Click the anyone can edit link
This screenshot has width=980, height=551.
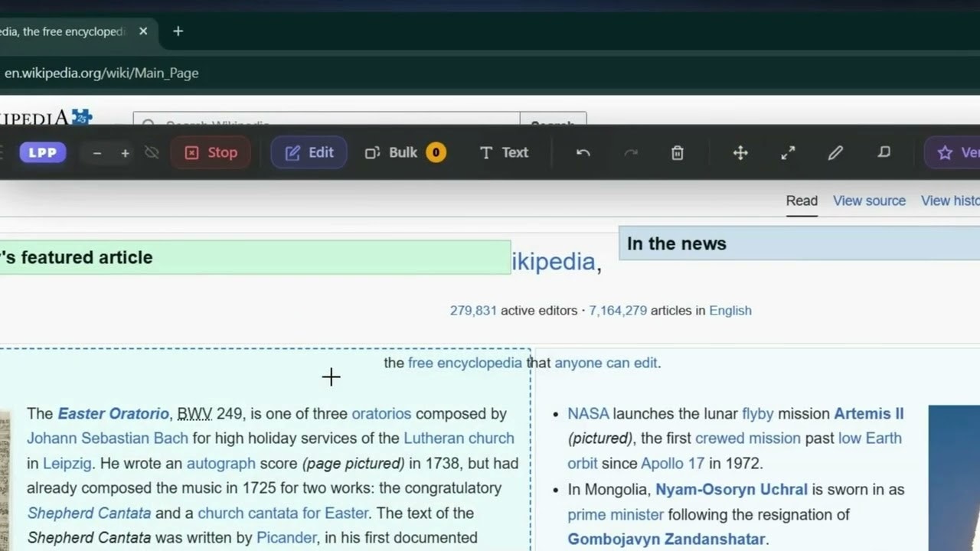click(x=606, y=363)
